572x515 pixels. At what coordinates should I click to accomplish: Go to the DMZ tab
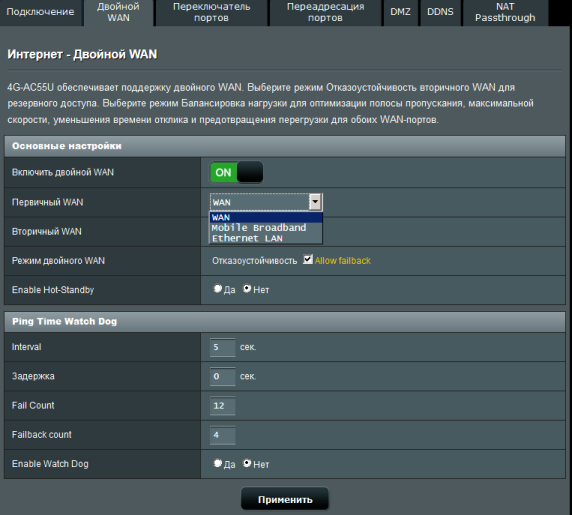pyautogui.click(x=401, y=13)
